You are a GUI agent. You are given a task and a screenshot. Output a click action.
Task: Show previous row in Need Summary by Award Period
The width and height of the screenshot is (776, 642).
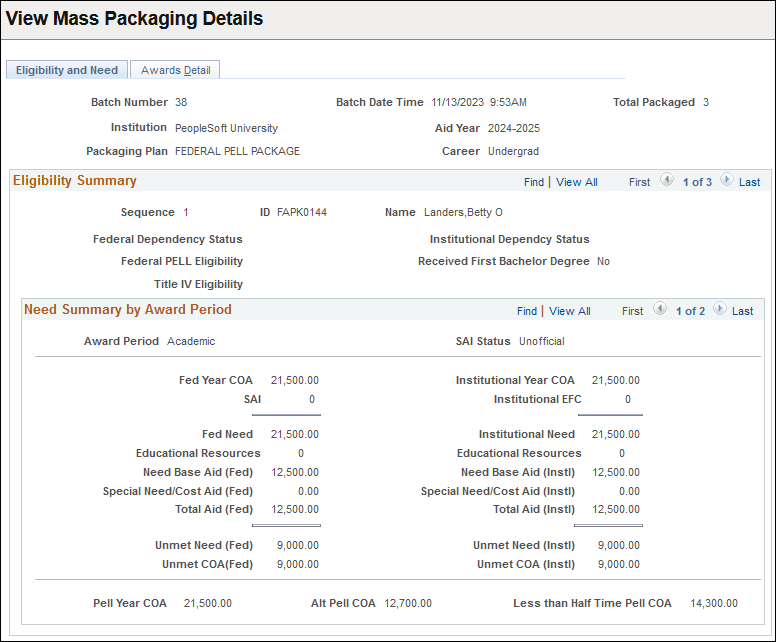coord(660,310)
